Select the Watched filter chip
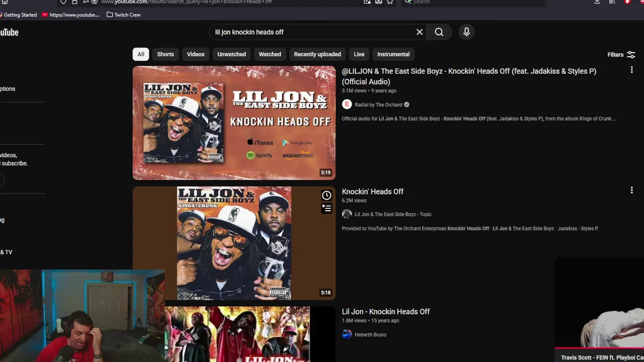Image resolution: width=644 pixels, height=362 pixels. click(x=270, y=54)
